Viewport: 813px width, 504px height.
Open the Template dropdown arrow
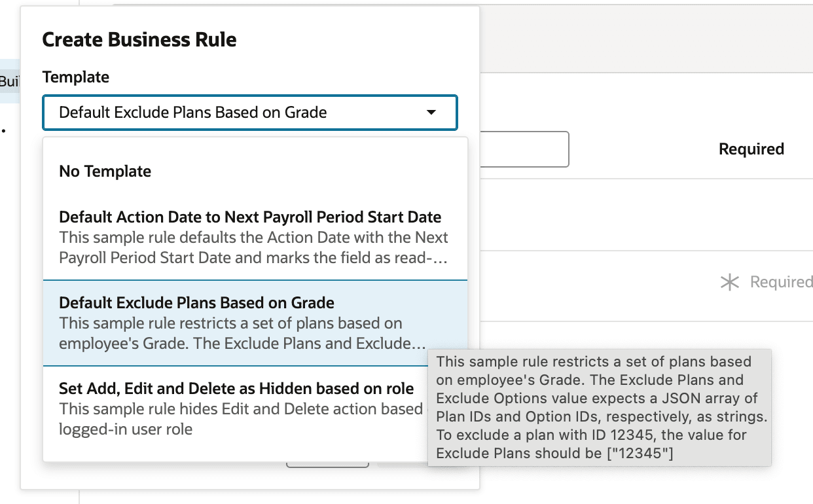coord(431,113)
